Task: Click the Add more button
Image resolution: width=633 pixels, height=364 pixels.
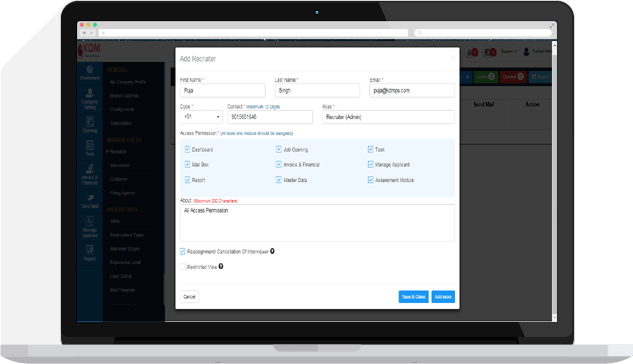Action: (x=443, y=297)
